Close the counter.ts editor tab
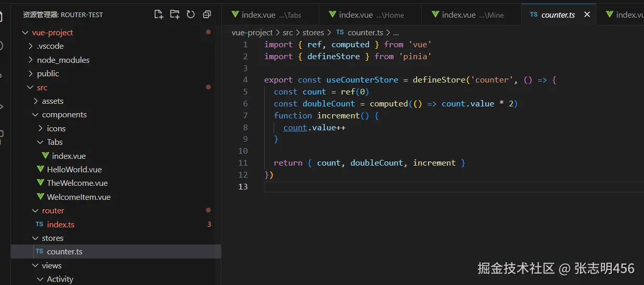The width and height of the screenshot is (644, 285). (x=587, y=15)
